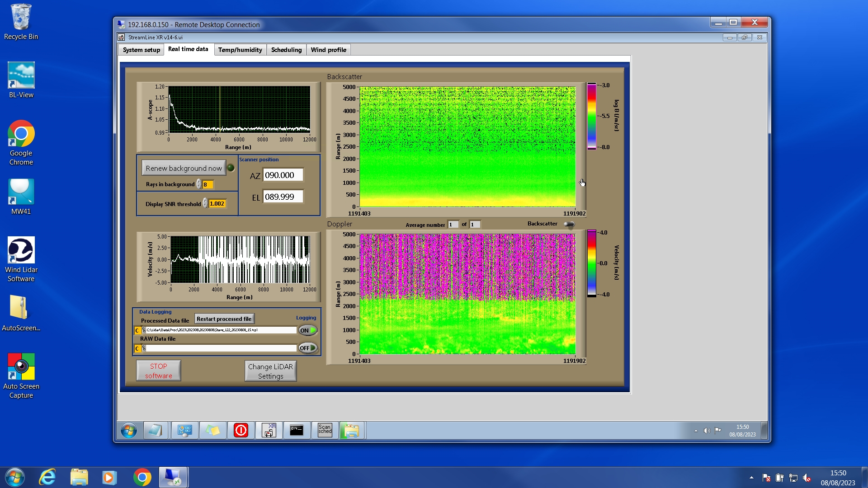The width and height of the screenshot is (868, 488).
Task: Toggle the Backscatter switch above Doppler plot
Action: tap(569, 224)
